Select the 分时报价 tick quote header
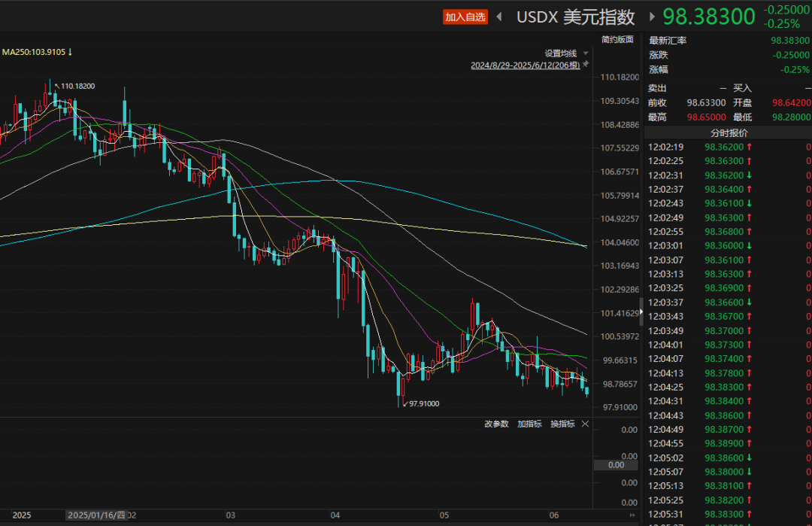 [729, 132]
